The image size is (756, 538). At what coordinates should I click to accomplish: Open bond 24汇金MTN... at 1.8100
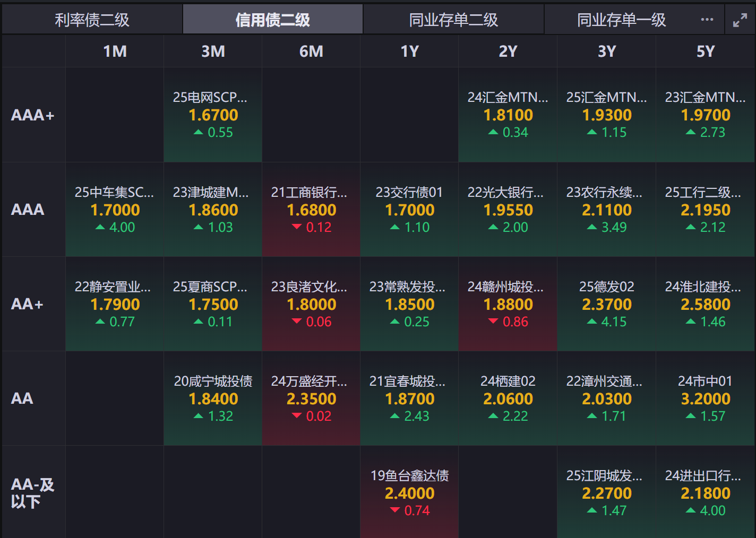point(508,115)
